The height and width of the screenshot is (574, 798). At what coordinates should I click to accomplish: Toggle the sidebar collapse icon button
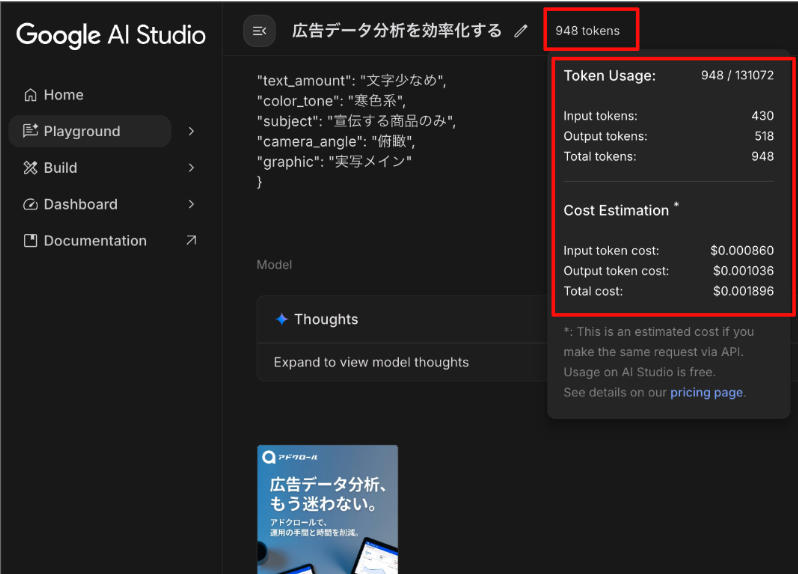pyautogui.click(x=259, y=31)
